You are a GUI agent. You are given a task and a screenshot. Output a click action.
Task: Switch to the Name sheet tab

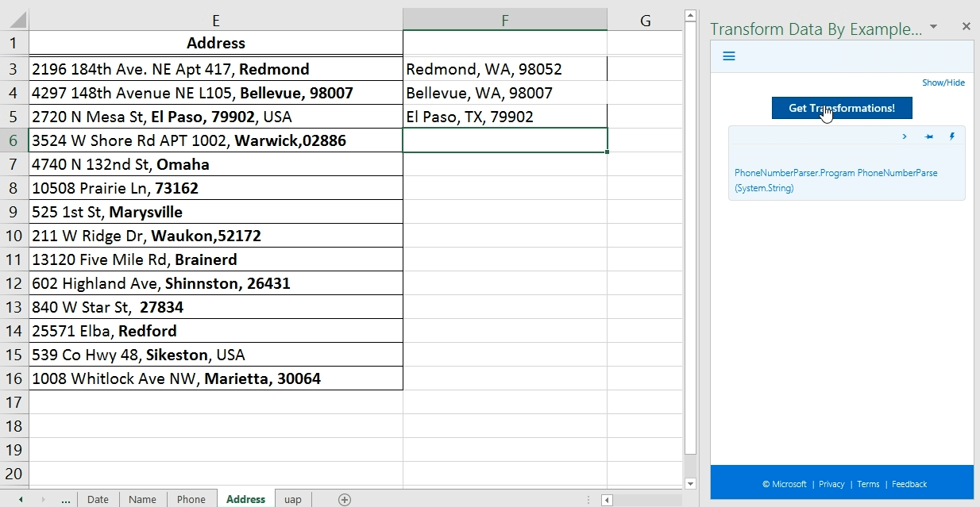(x=142, y=499)
